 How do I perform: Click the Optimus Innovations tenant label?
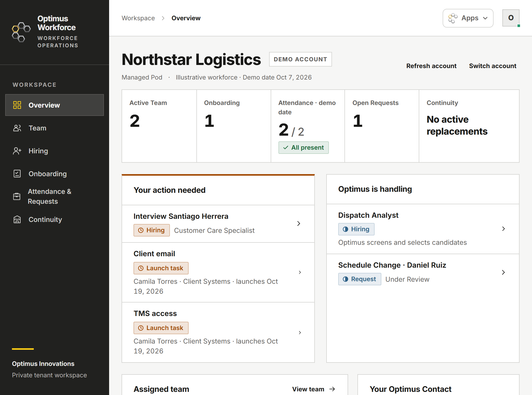tap(43, 364)
